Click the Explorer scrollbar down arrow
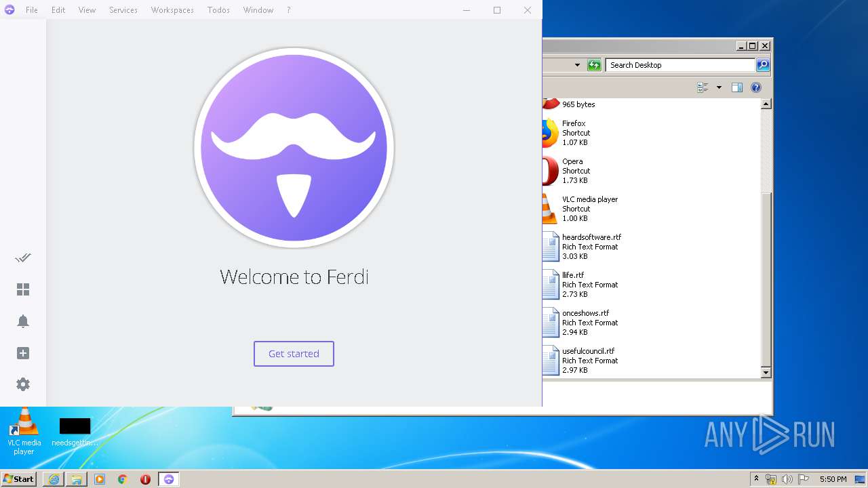Screen dimensions: 868x488 (x=766, y=373)
